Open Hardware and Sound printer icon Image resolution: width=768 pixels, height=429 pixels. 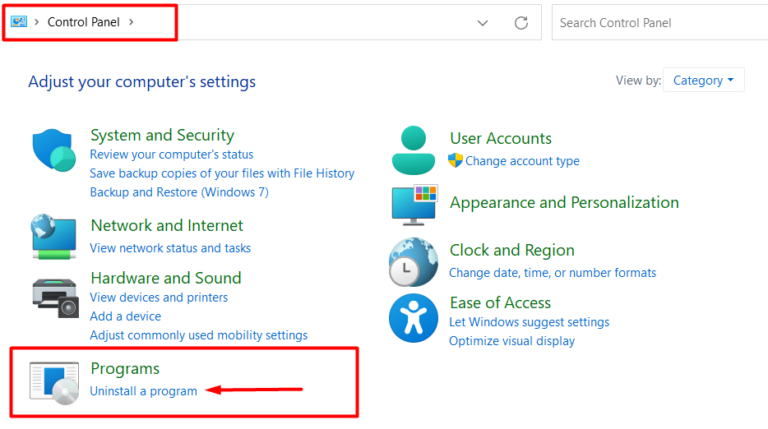pos(55,298)
